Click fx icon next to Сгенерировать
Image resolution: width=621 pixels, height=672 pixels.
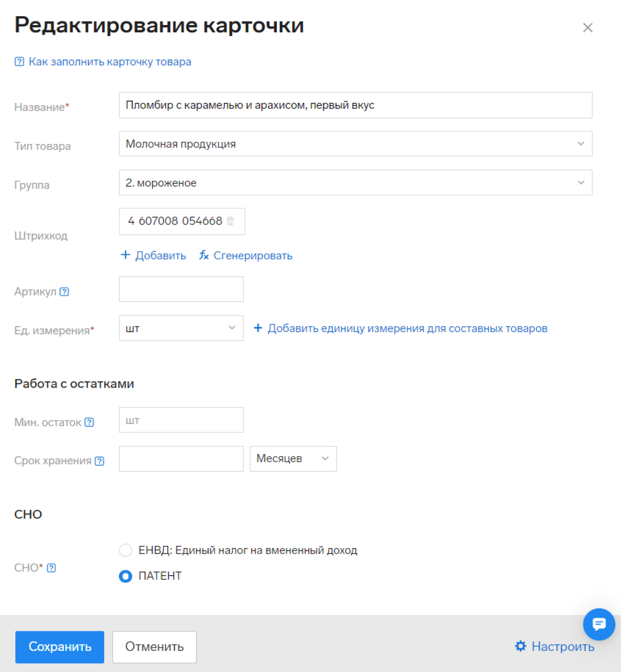(204, 255)
